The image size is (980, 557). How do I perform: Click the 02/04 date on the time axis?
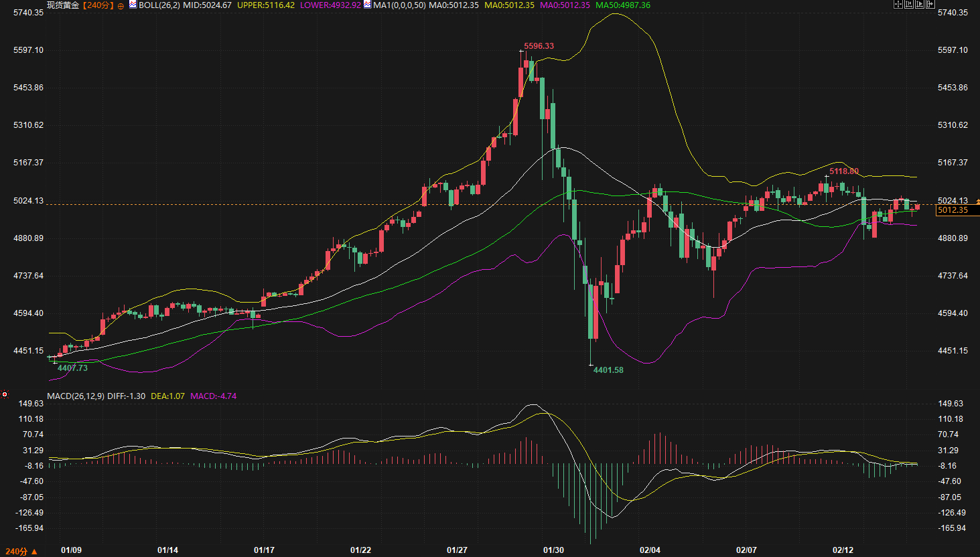click(x=650, y=550)
